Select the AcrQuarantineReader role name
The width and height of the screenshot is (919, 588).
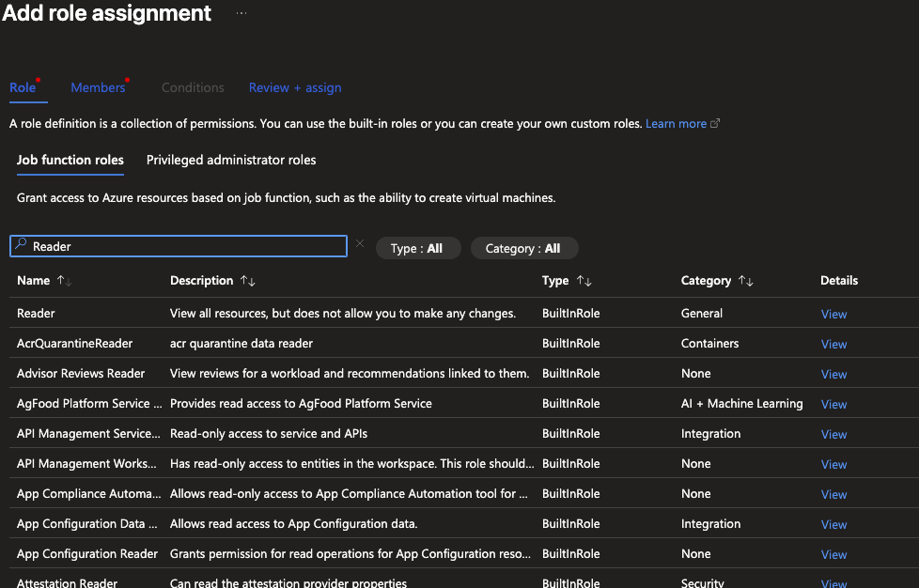[74, 343]
